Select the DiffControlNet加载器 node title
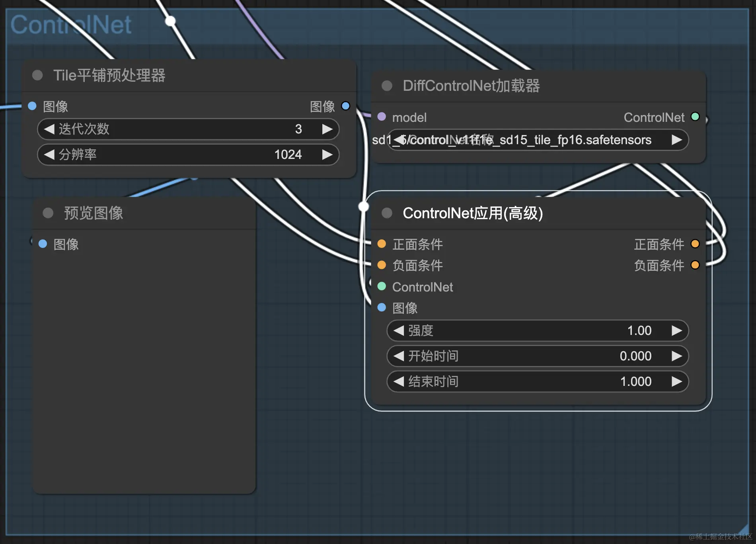756x544 pixels. point(472,86)
